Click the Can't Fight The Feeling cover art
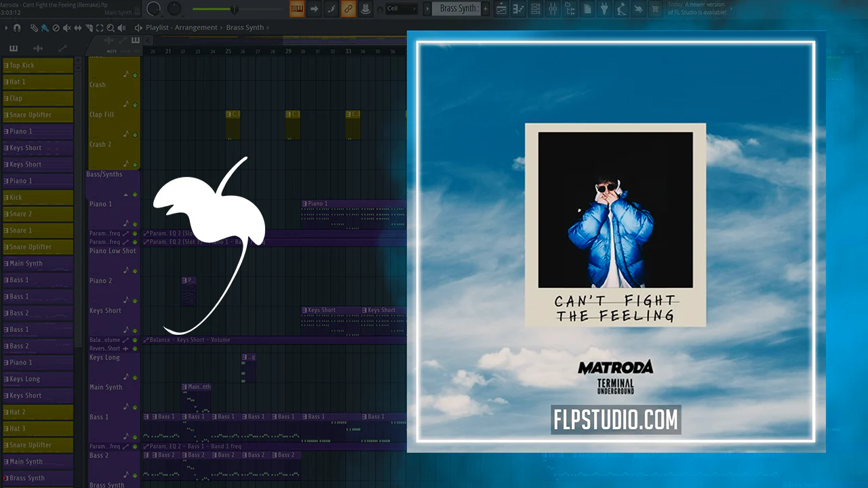 615,224
